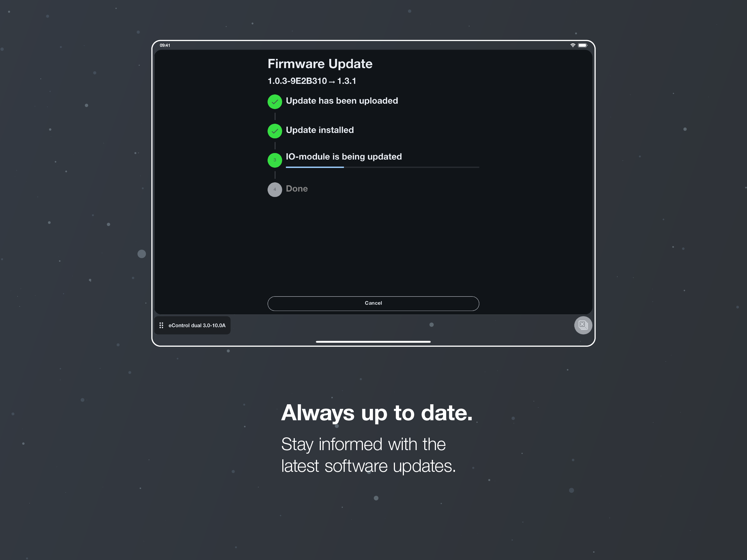The height and width of the screenshot is (560, 747).
Task: Open the window stack icon at bottom right
Action: pos(583,325)
